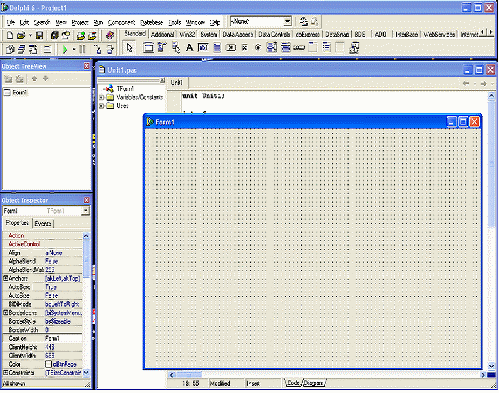Select Form1 in the Object TreeView
499x393 pixels.
click(20, 92)
